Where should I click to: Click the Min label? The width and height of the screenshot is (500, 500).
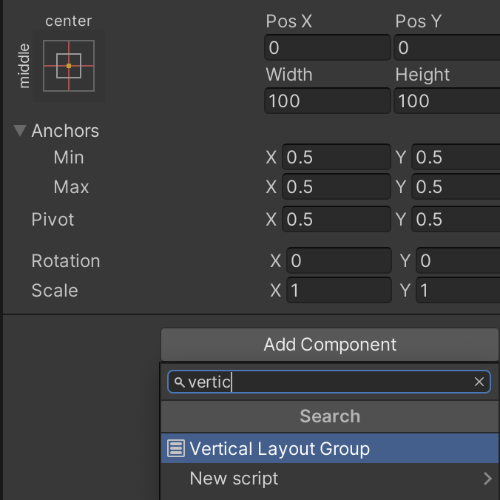click(69, 157)
